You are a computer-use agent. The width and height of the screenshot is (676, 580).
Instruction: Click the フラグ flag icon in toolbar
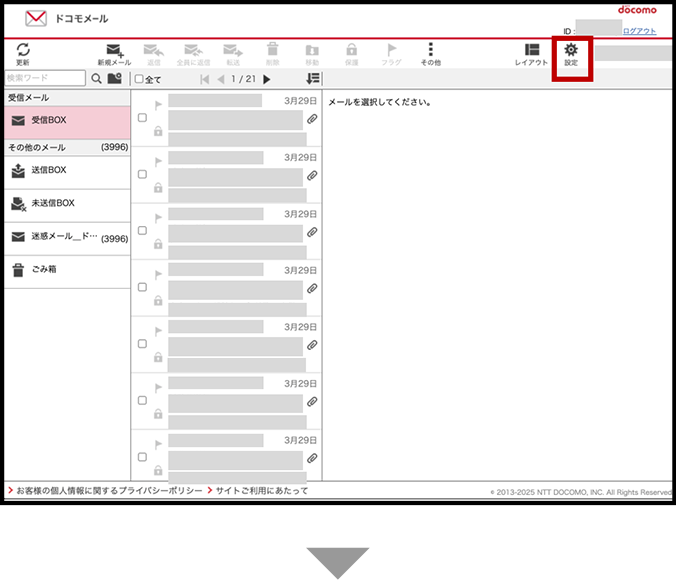391,50
